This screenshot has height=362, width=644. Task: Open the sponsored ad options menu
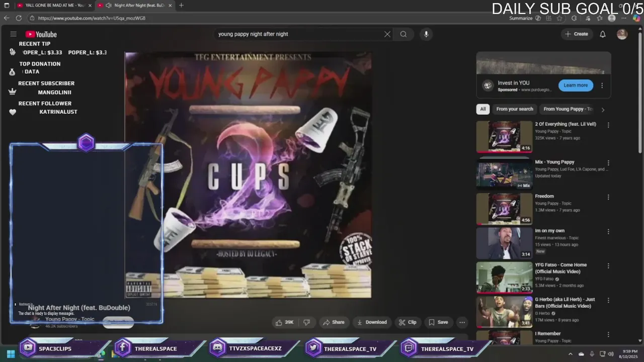(602, 85)
